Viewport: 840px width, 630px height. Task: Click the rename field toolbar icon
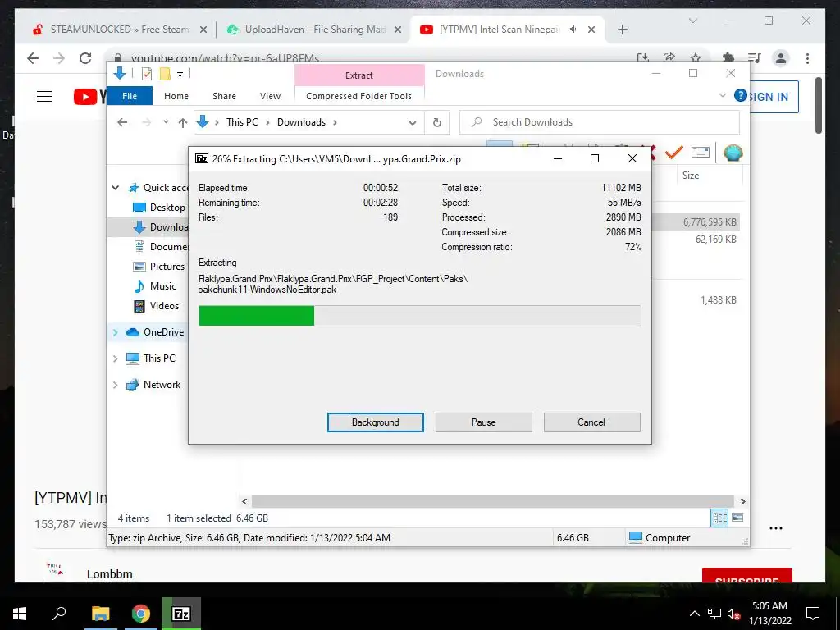tap(701, 153)
